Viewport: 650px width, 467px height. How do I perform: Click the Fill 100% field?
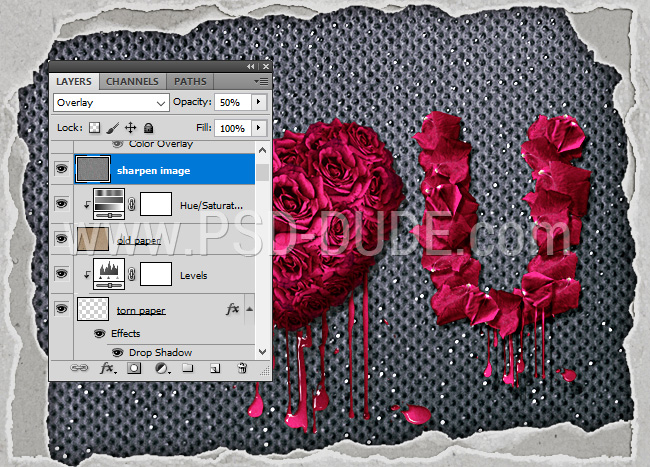click(x=232, y=128)
